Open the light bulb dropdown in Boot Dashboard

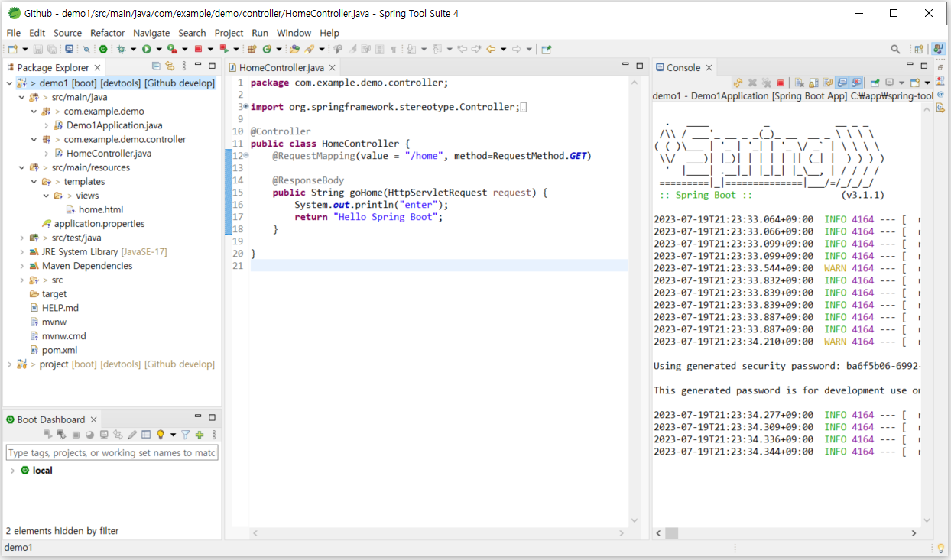174,435
